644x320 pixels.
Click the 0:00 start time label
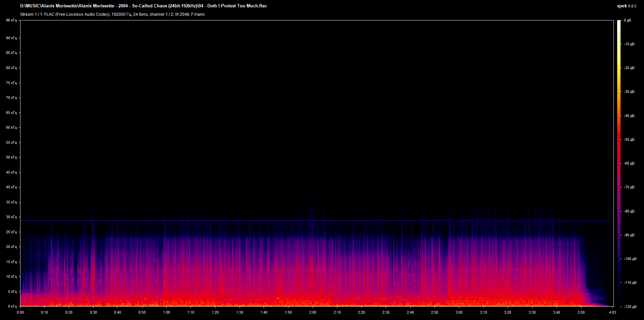pyautogui.click(x=20, y=312)
